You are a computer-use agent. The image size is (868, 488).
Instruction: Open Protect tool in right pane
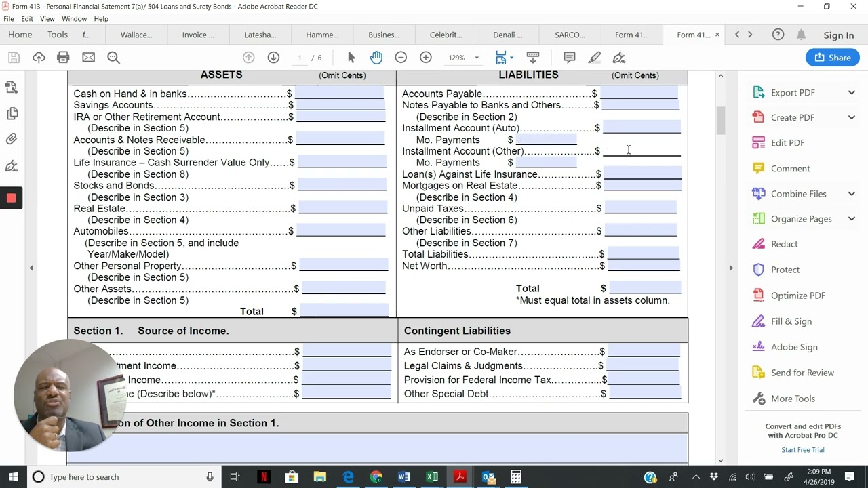(x=785, y=270)
